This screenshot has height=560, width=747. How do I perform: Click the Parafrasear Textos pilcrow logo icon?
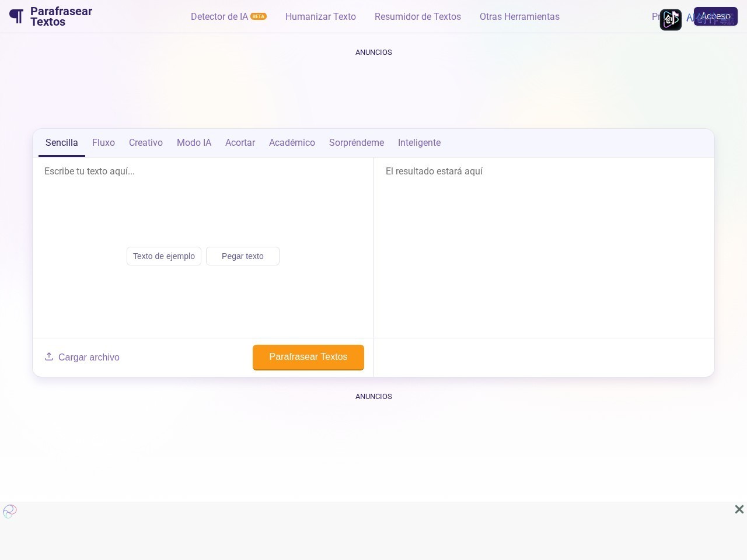pyautogui.click(x=16, y=16)
